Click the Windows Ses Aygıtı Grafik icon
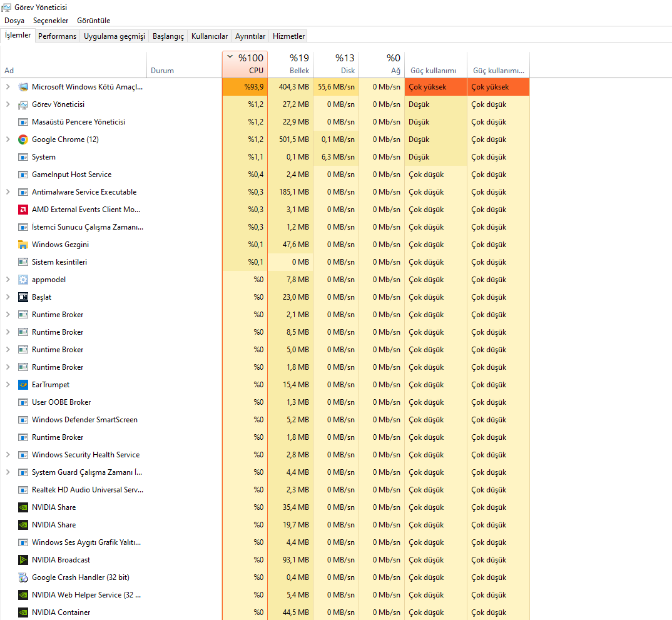This screenshot has width=672, height=620. pyautogui.click(x=23, y=542)
